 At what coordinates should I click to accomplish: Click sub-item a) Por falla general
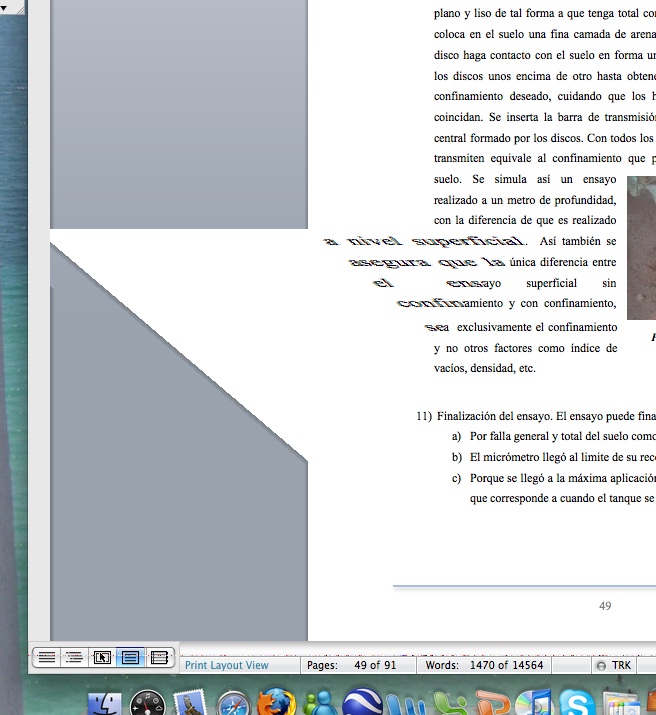[553, 436]
